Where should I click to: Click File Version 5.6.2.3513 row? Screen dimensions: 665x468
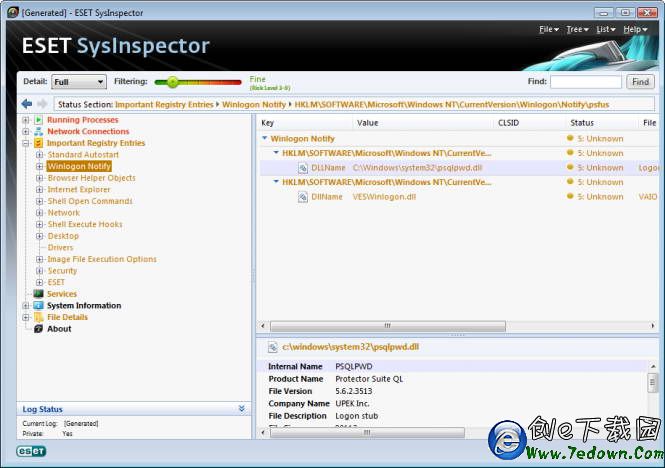point(452,391)
